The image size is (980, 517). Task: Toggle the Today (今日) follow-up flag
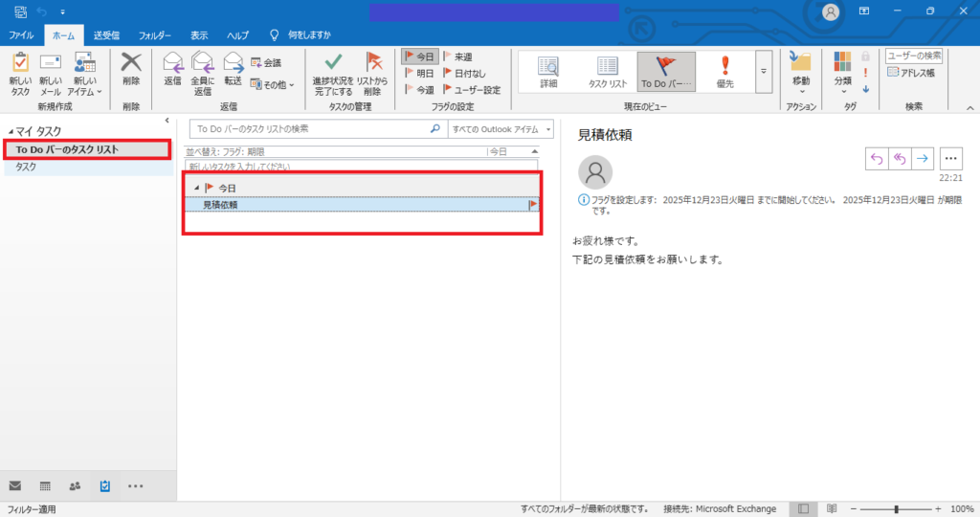419,56
